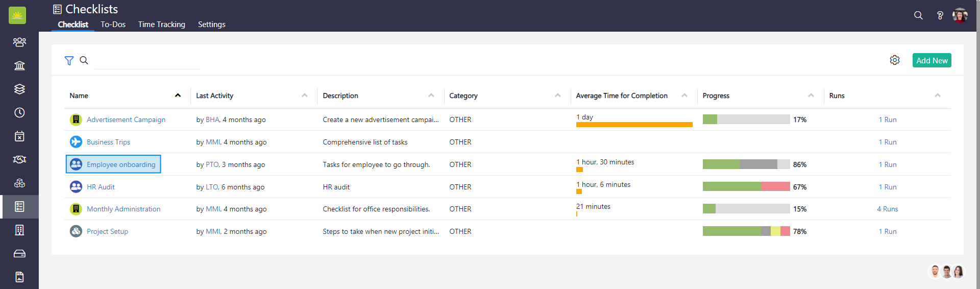Open table settings gear icon

pyautogui.click(x=894, y=60)
